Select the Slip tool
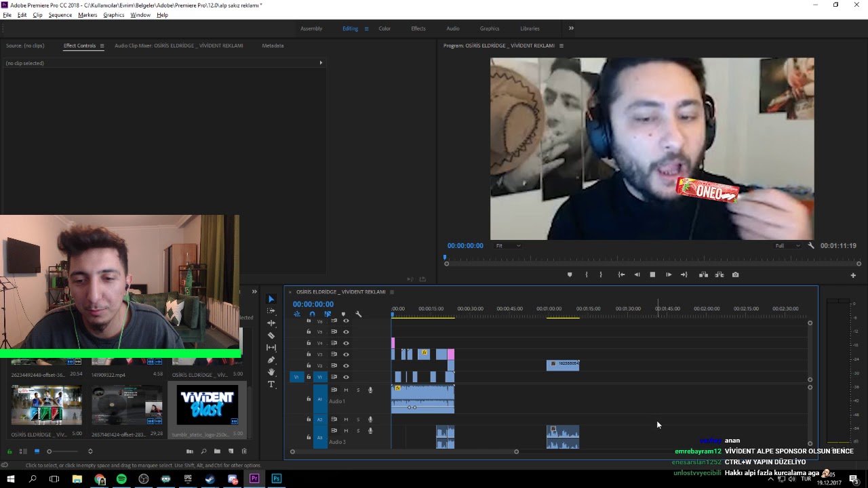Screen dimensions: 868x488 pos(271,348)
